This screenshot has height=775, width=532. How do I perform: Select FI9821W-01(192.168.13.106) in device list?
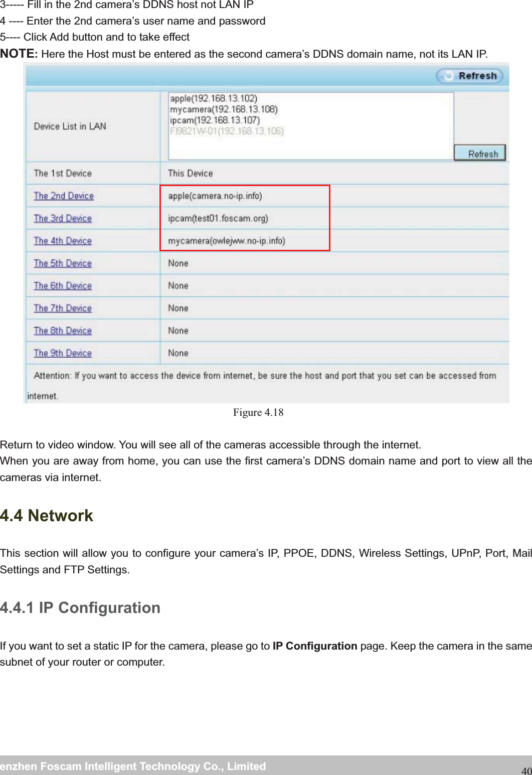pyautogui.click(x=227, y=131)
